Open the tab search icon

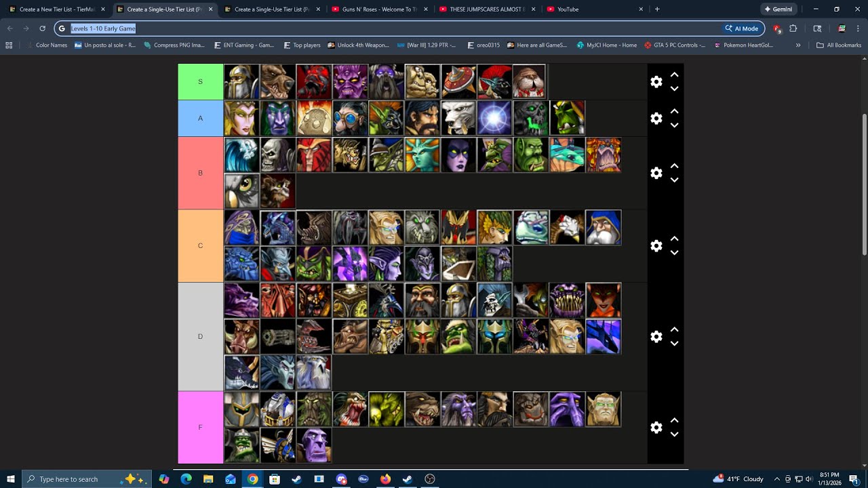coord(817,28)
